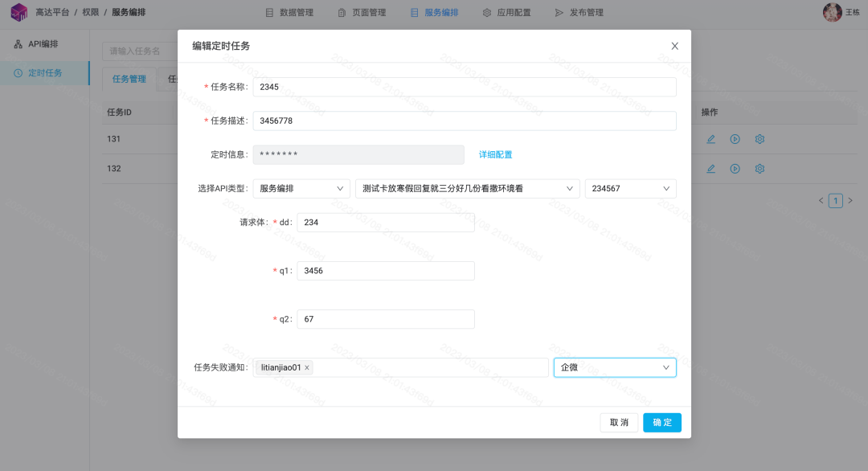
Task: Click the 定时信息 masked field
Action: (x=358, y=154)
